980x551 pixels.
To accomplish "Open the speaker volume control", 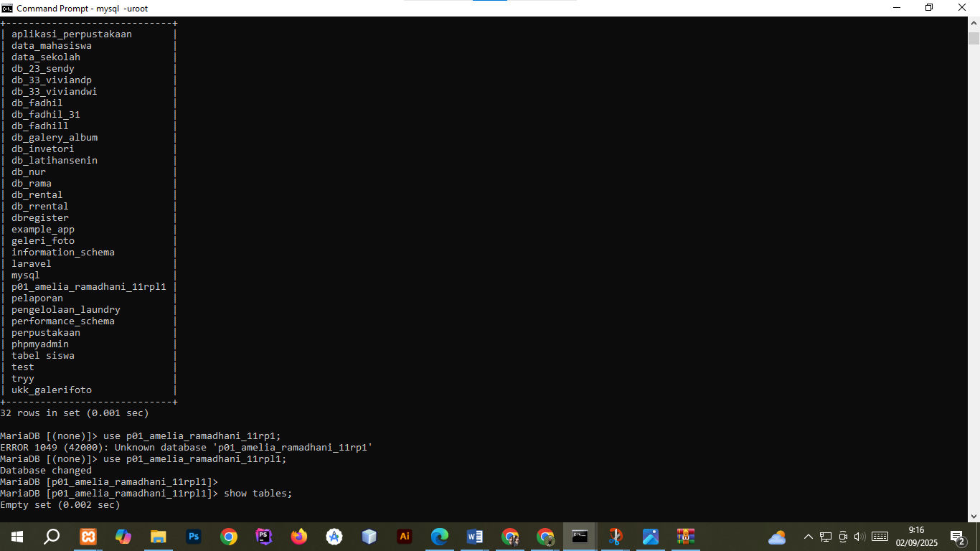I will click(859, 537).
